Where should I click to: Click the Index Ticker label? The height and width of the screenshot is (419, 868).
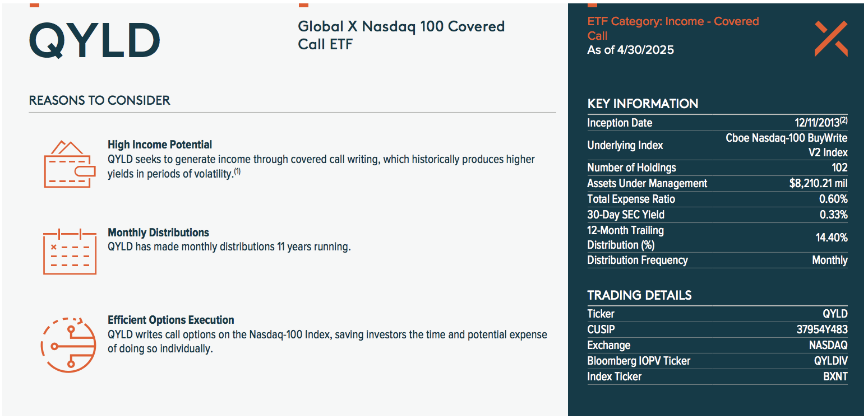click(614, 376)
